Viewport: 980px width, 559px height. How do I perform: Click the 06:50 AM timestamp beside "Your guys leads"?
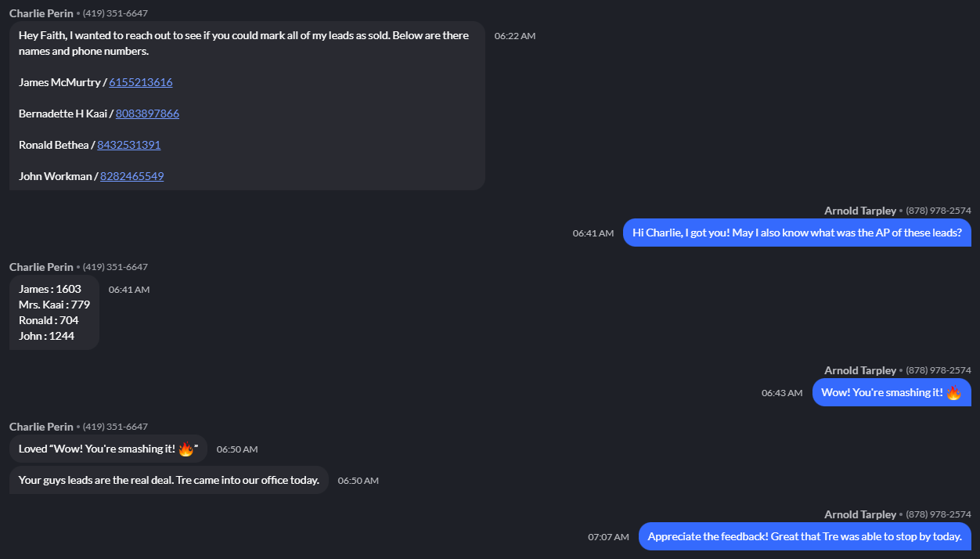[358, 481]
